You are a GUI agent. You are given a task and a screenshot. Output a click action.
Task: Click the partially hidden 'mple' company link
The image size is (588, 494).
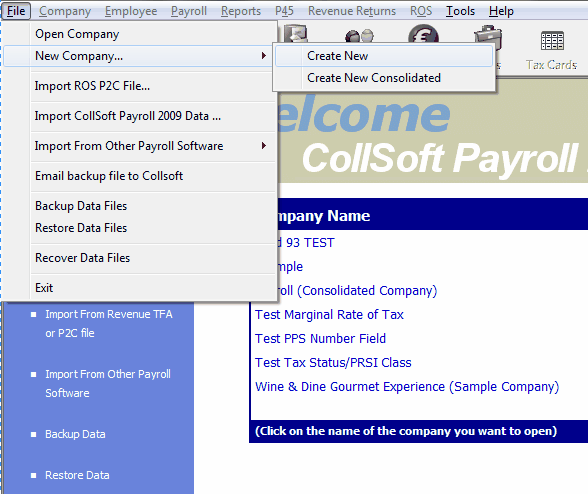290,267
